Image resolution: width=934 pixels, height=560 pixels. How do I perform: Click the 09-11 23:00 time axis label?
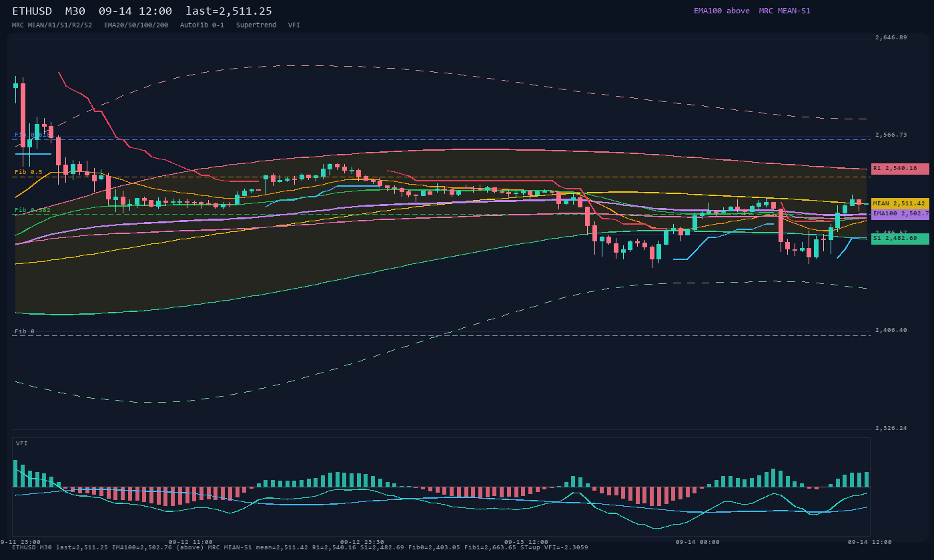tap(19, 542)
